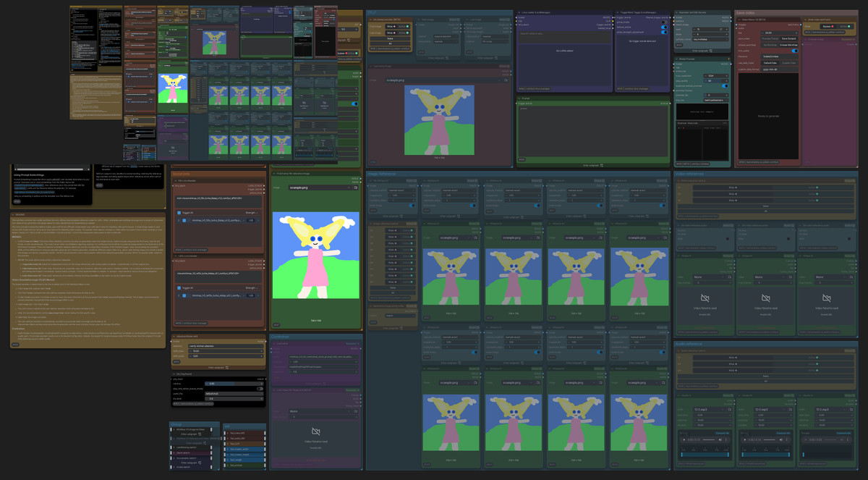Viewport: 868px width, 480px height.
Task: Click failed video icon in second Video reference node
Action: (766, 298)
